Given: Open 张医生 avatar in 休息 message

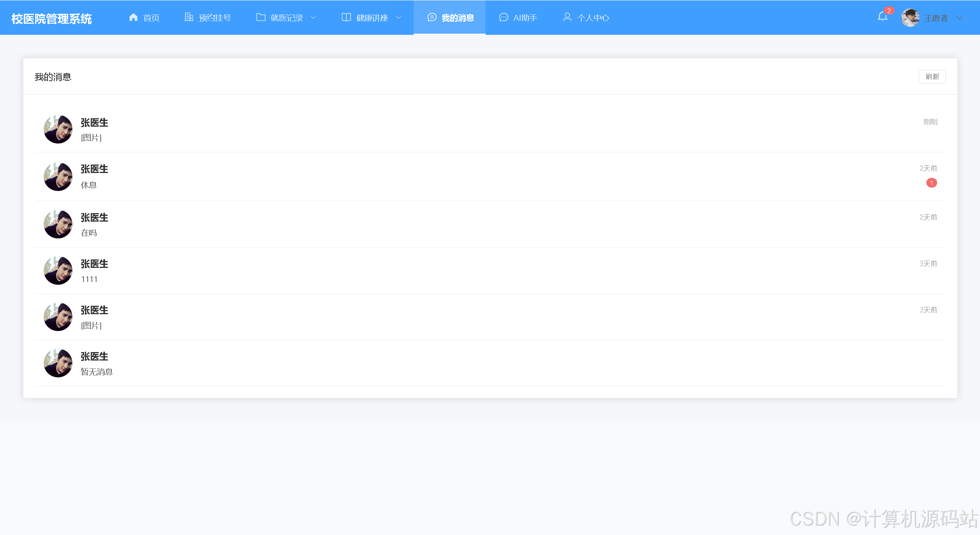Looking at the screenshot, I should (58, 177).
